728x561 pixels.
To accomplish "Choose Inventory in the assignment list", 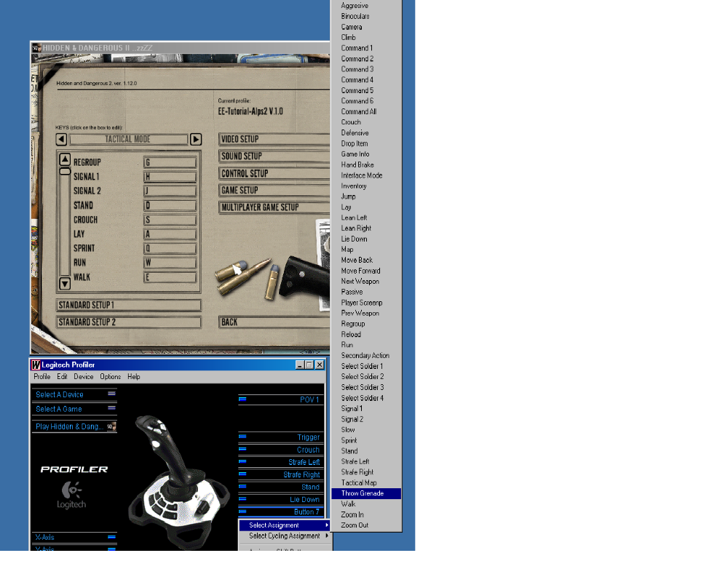I will coord(366,186).
